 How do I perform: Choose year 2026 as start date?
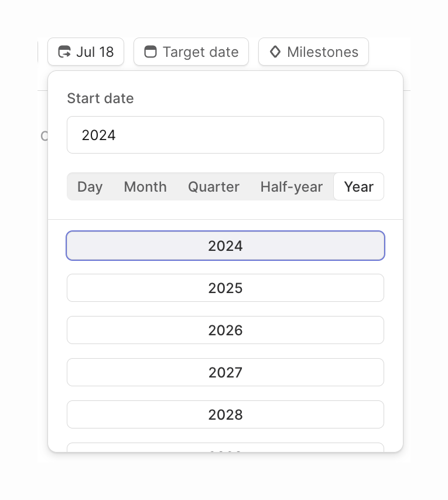click(225, 330)
